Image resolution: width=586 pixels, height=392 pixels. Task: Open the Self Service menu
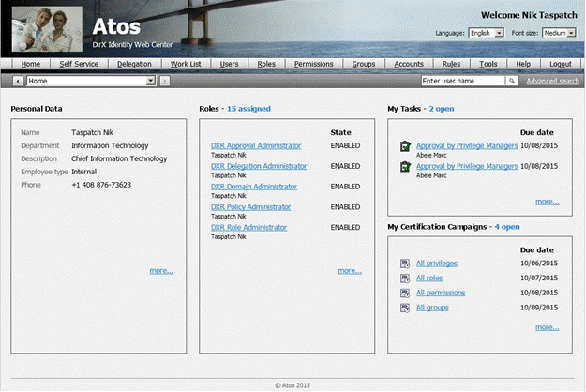[78, 64]
